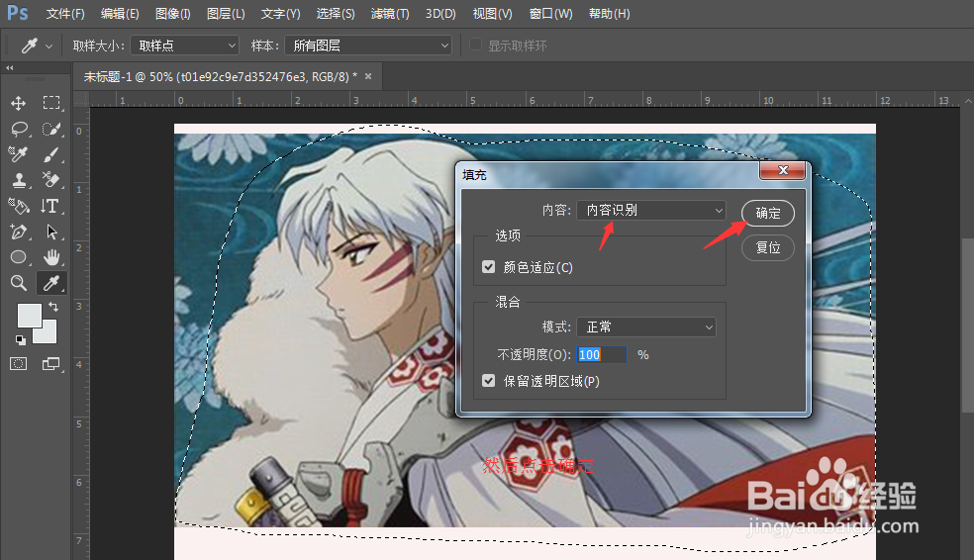Toggle the 颜色适应(C) checkbox
This screenshot has width=974, height=560.
coord(489,267)
